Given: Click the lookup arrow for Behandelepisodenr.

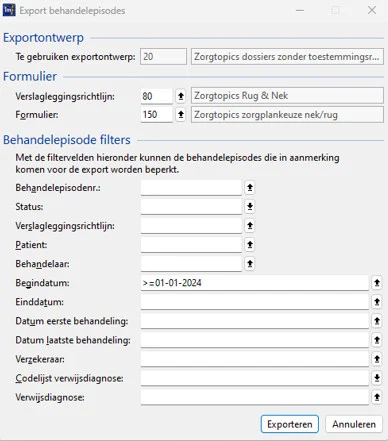Looking at the screenshot, I should [x=250, y=188].
